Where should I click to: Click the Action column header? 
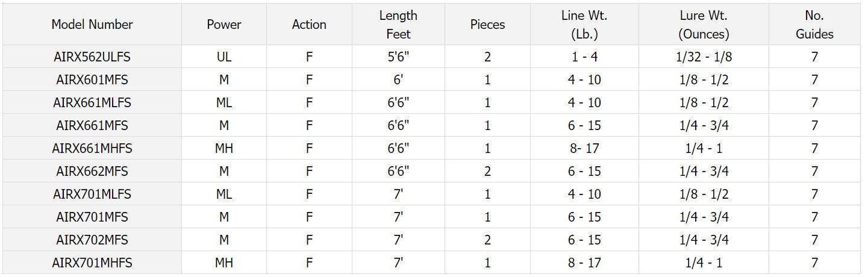[309, 25]
